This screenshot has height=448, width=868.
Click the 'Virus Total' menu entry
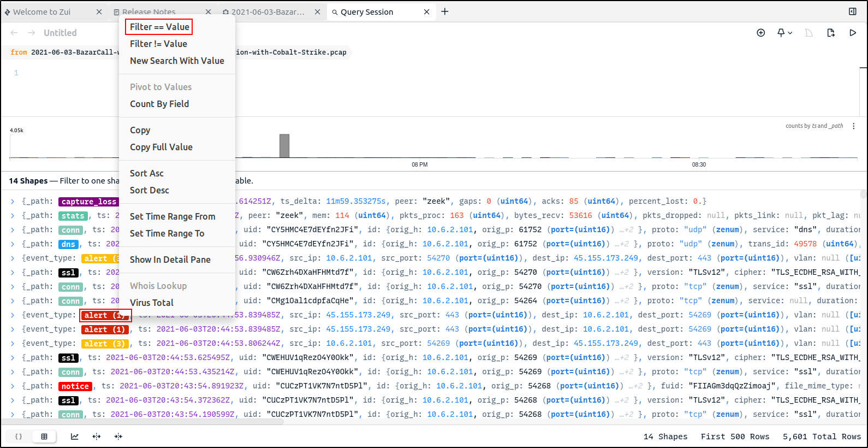(x=152, y=303)
